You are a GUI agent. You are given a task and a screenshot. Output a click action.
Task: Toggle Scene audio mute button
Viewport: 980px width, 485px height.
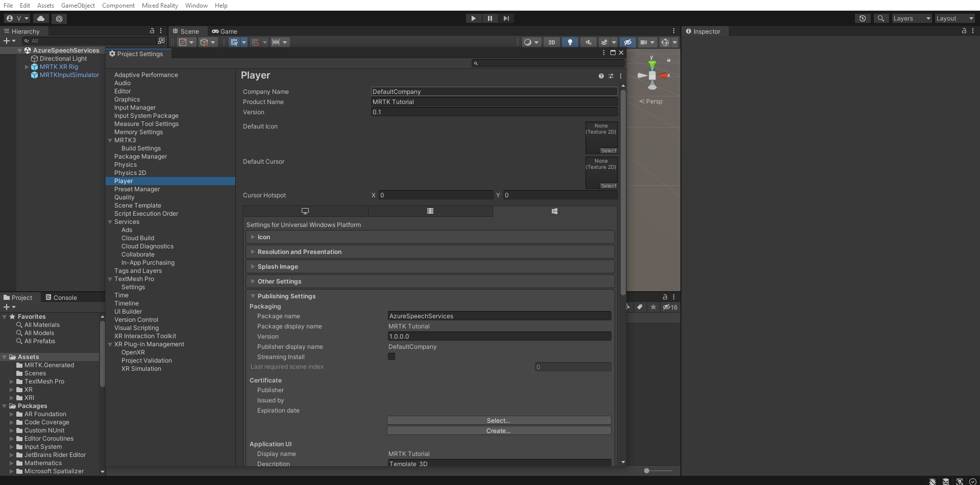tap(589, 42)
